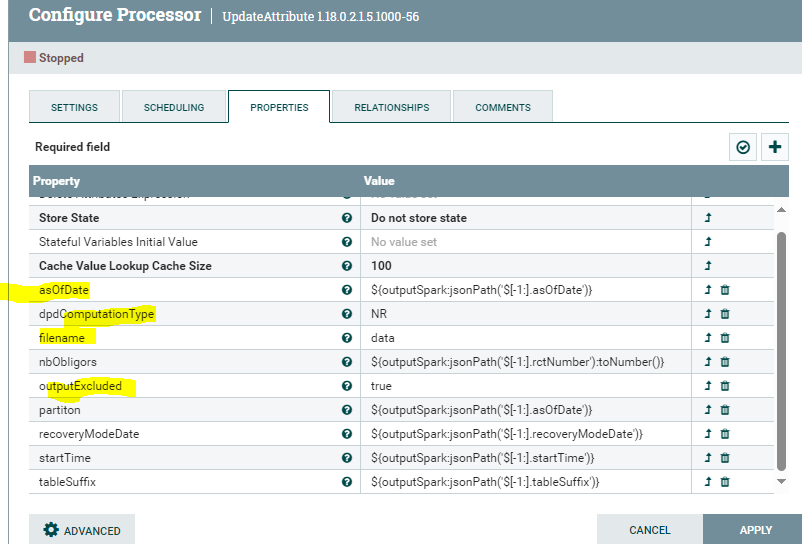Edit the Cache Value Lookup Cache Size value
802x544 pixels.
click(525, 266)
